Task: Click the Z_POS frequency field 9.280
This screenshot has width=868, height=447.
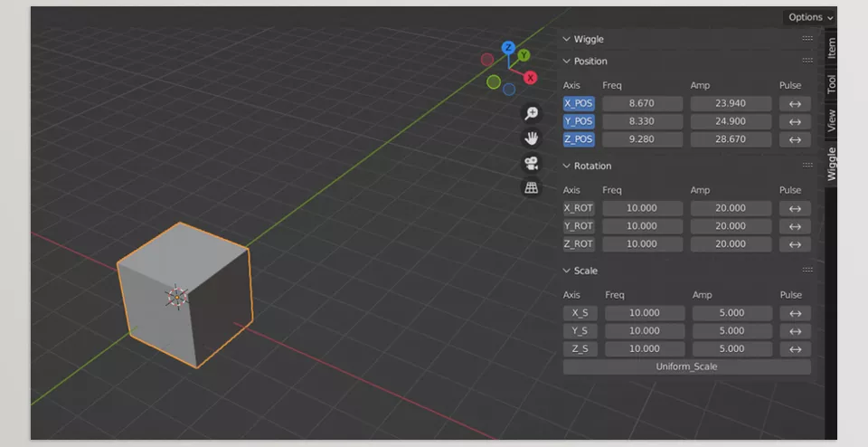Action: [x=642, y=139]
